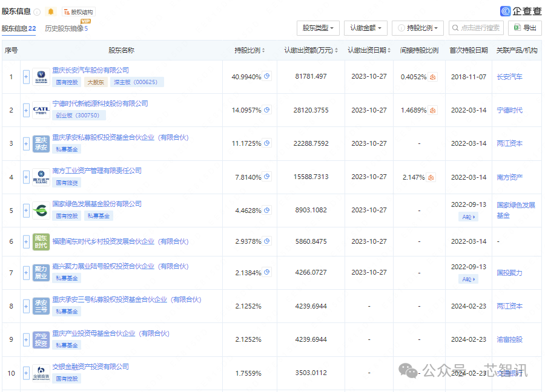Click the CATL company logo
This screenshot has height=392, width=545.
(41, 111)
